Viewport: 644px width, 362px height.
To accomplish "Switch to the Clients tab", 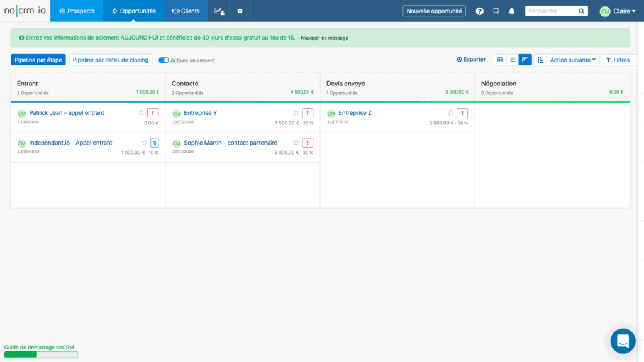I will click(x=186, y=11).
